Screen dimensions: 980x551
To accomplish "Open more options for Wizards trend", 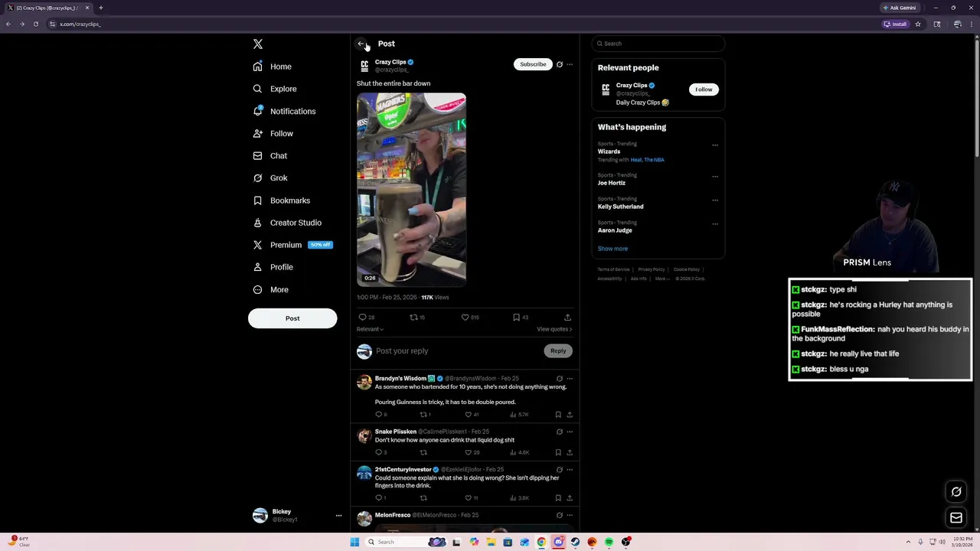I will point(715,145).
